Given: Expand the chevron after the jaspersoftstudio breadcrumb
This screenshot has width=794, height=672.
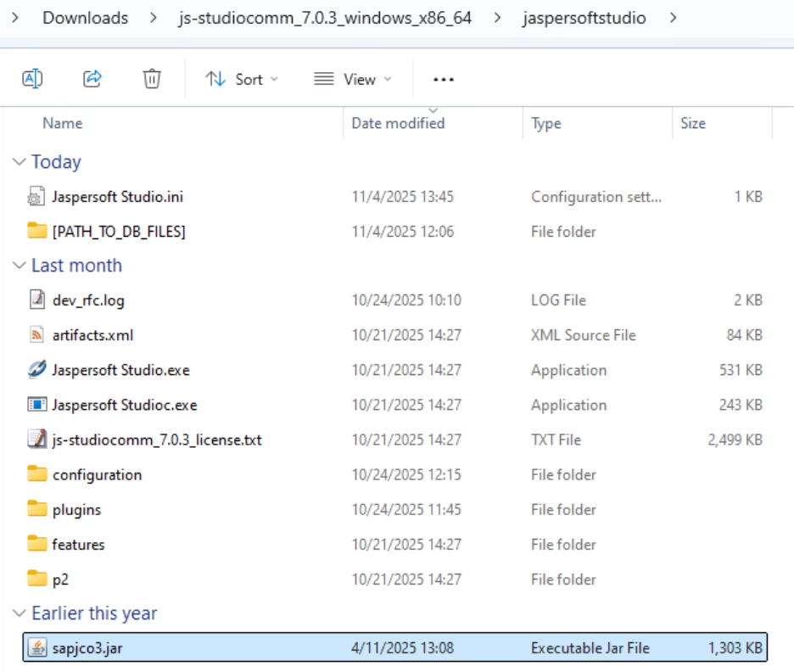Looking at the screenshot, I should pos(673,18).
